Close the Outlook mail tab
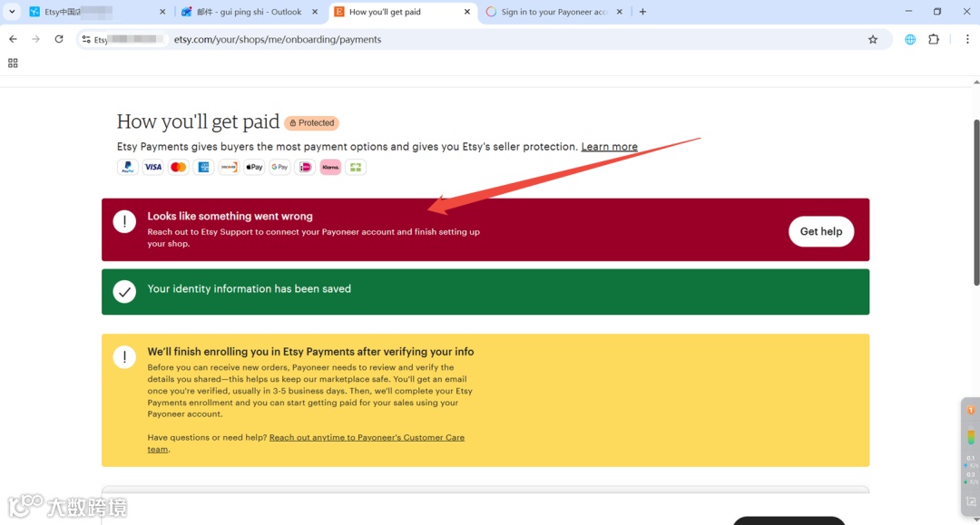 click(x=315, y=12)
